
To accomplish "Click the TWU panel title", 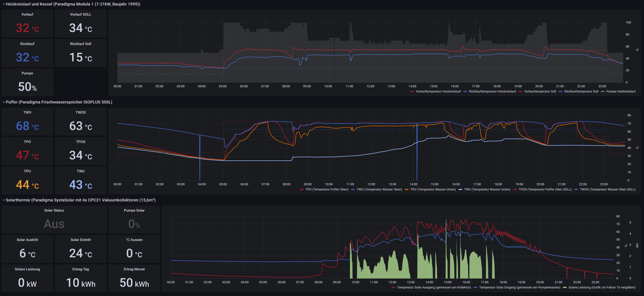I will coord(81,171).
